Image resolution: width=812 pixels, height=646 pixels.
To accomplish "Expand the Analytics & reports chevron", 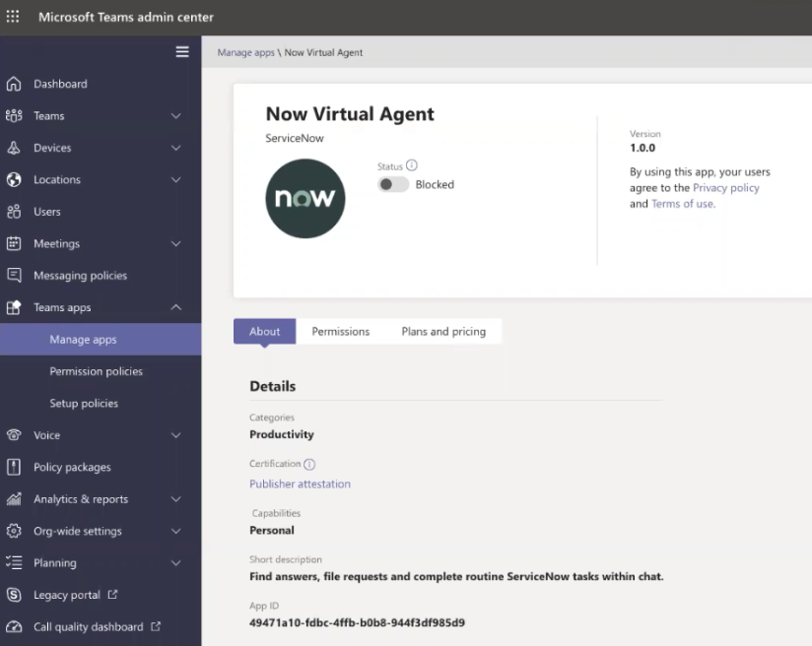I will point(176,499).
